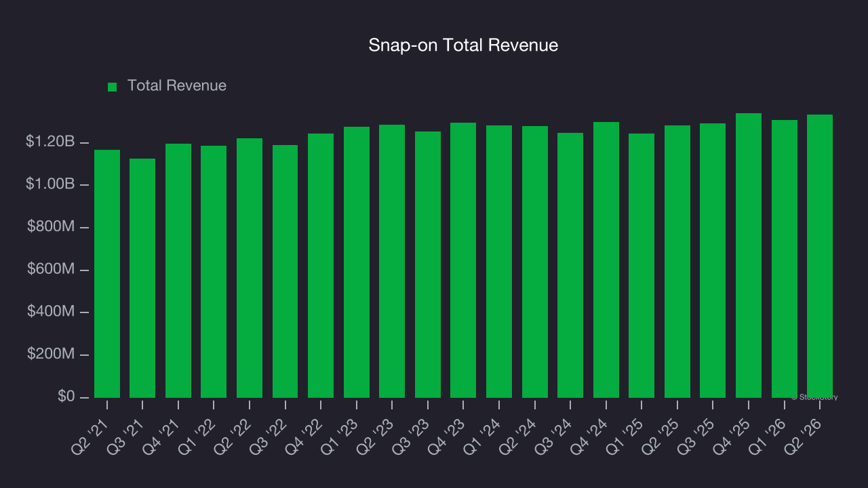Select the 'Total Revenue' legend label
Viewport: 868px width, 488px height.
177,86
